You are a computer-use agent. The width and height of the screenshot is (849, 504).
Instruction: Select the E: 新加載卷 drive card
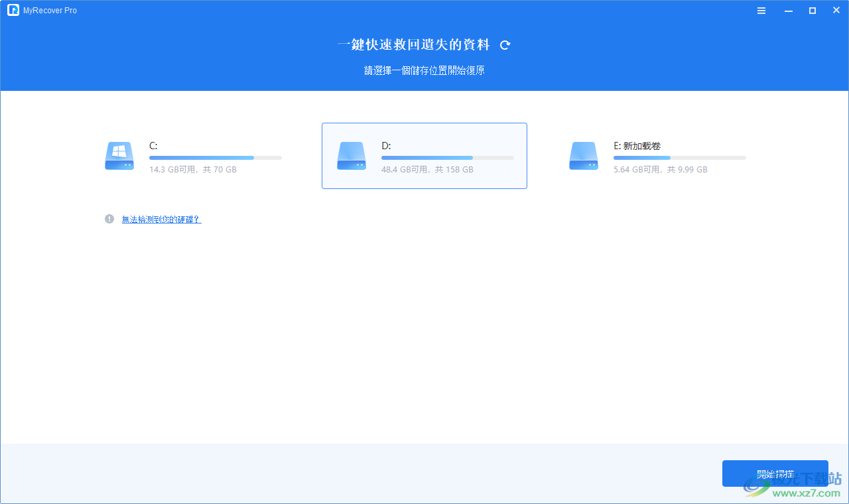[x=657, y=156]
